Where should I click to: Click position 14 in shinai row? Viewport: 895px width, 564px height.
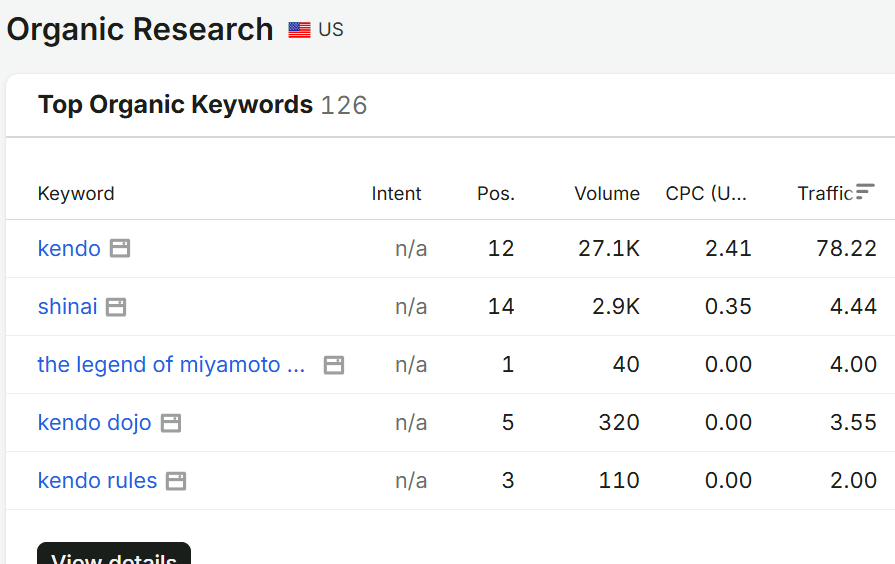pyautogui.click(x=501, y=307)
